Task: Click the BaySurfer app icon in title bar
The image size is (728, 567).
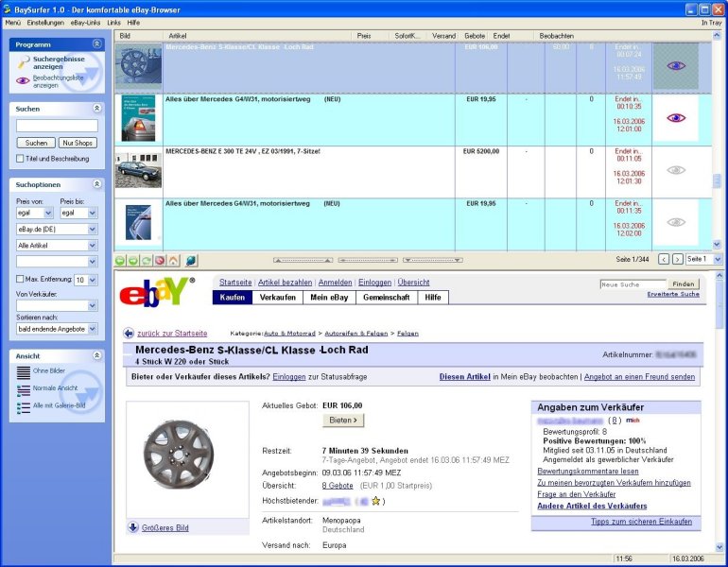Action: tap(7, 9)
